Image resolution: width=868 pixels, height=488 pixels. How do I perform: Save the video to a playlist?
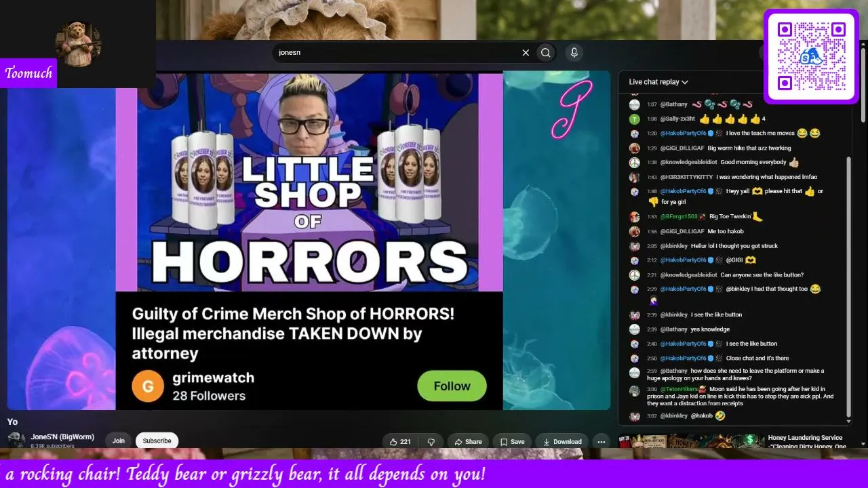pos(512,442)
